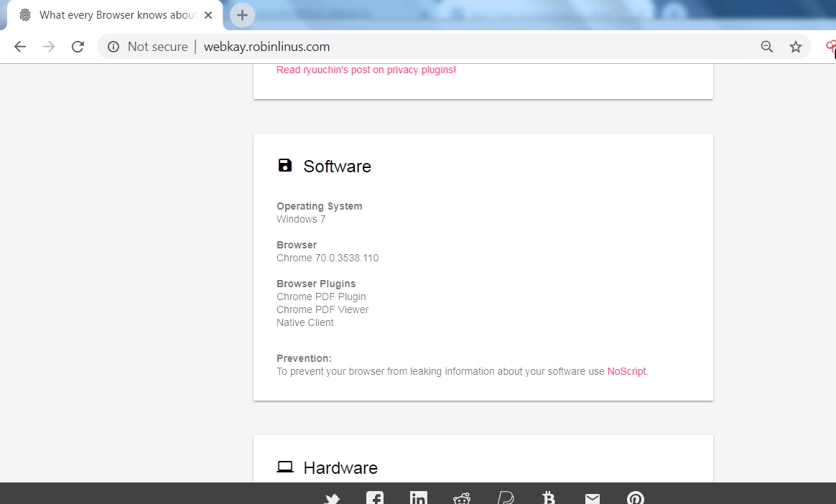This screenshot has width=836, height=504.
Task: Click the Prevention: label
Action: 304,358
